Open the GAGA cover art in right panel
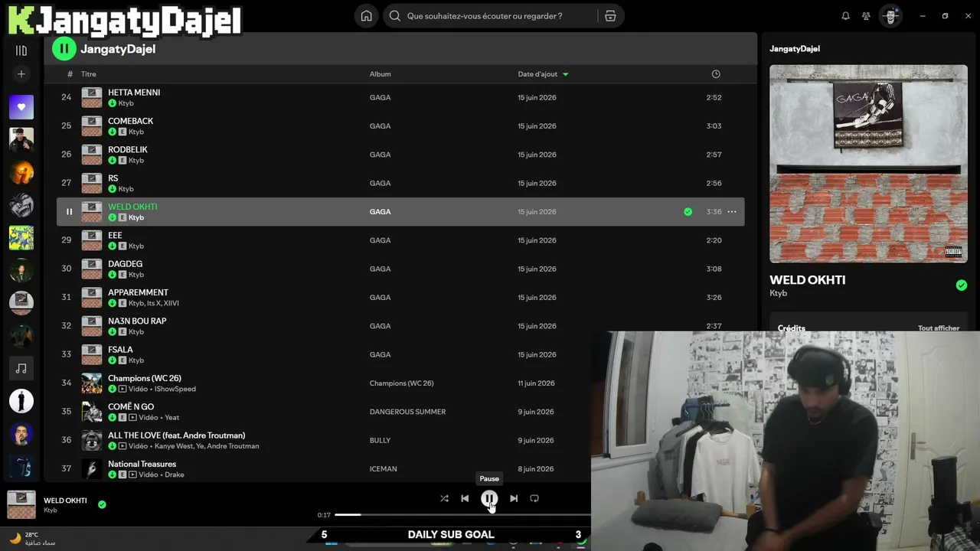The height and width of the screenshot is (551, 980). click(x=868, y=164)
